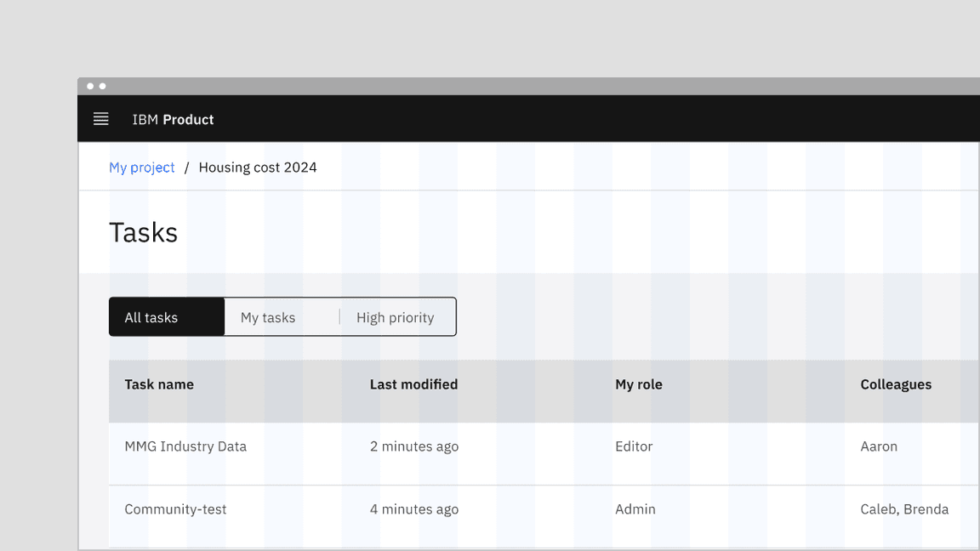The height and width of the screenshot is (551, 980).
Task: Click the 'Housing cost 2024' breadcrumb item
Action: click(257, 167)
